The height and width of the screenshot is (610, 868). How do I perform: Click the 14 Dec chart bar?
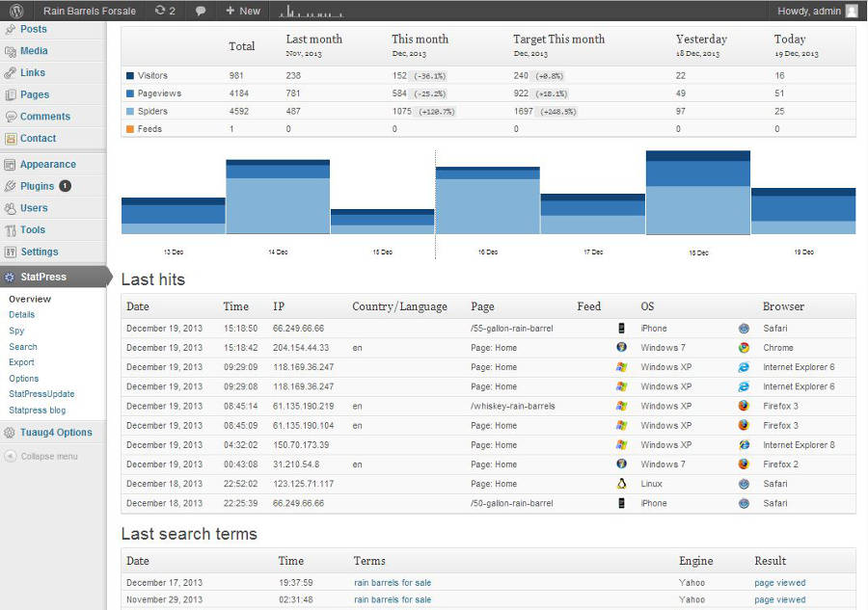278,197
